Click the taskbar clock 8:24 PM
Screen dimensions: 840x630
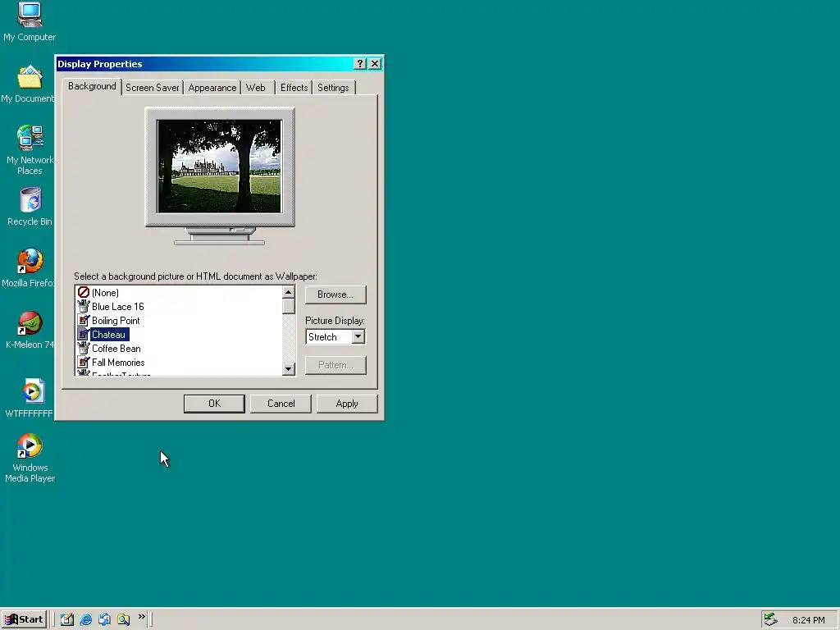click(x=808, y=620)
